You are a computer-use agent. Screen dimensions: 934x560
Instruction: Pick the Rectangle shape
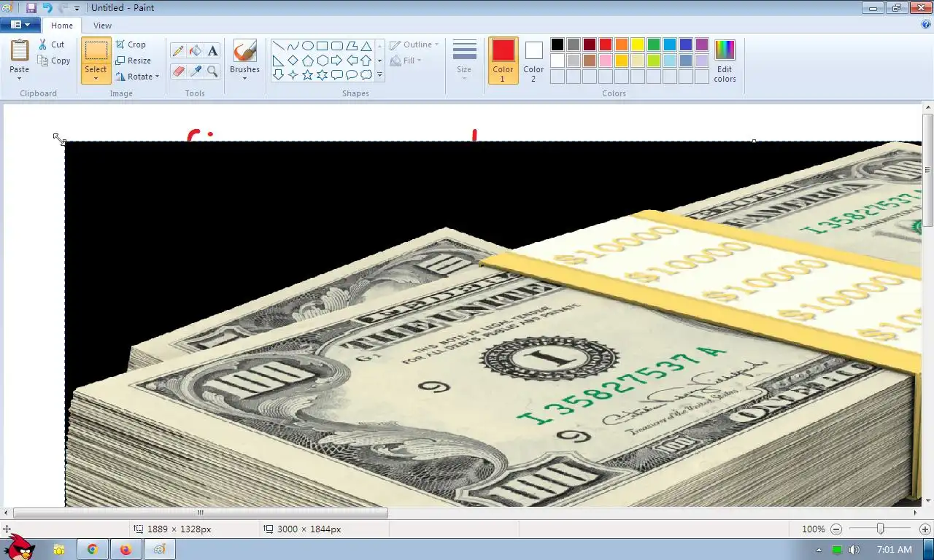point(322,45)
